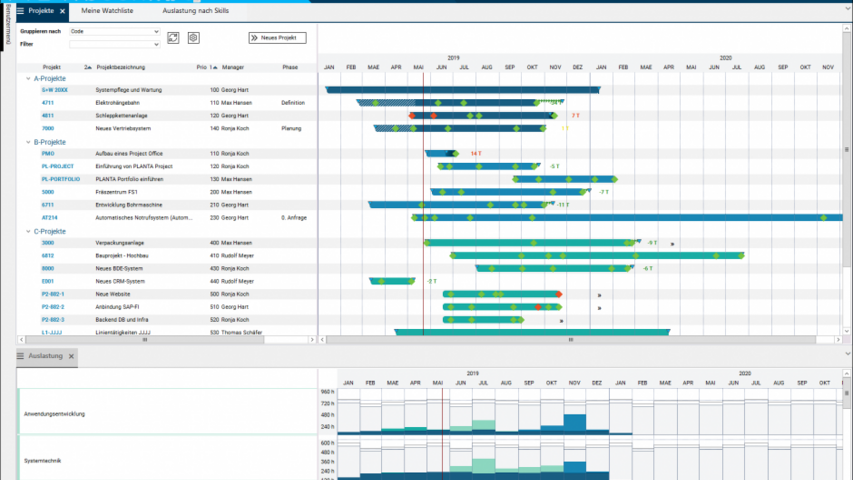Click the Gantt bar for Verpackungsanlage
The width and height of the screenshot is (853, 480).
coord(530,243)
